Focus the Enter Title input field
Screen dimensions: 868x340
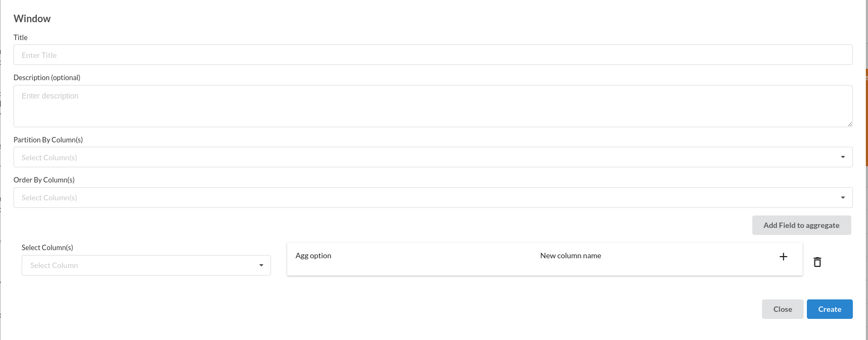click(x=433, y=55)
